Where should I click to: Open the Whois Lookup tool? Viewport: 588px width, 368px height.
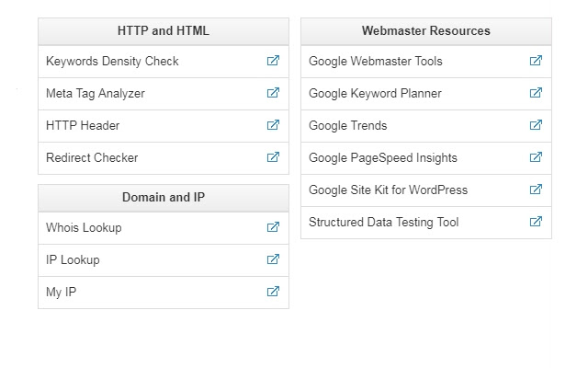point(84,228)
